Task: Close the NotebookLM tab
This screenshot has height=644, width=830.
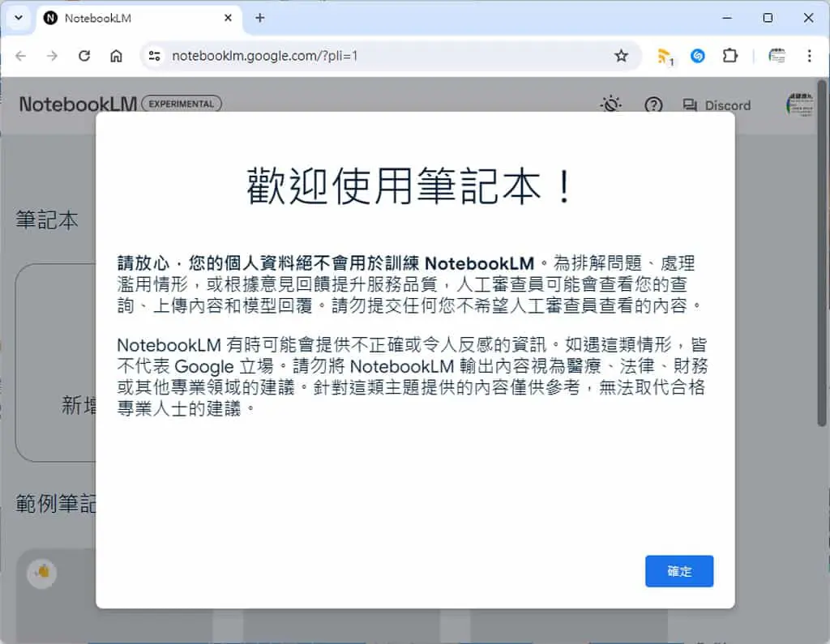Action: point(228,18)
